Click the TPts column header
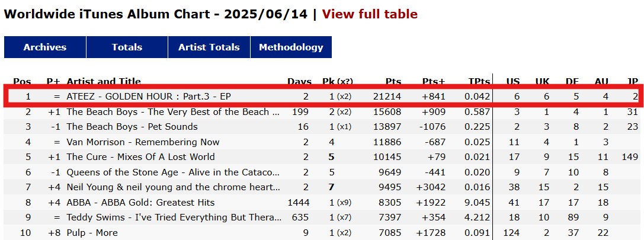The height and width of the screenshot is (240, 644). coord(479,81)
